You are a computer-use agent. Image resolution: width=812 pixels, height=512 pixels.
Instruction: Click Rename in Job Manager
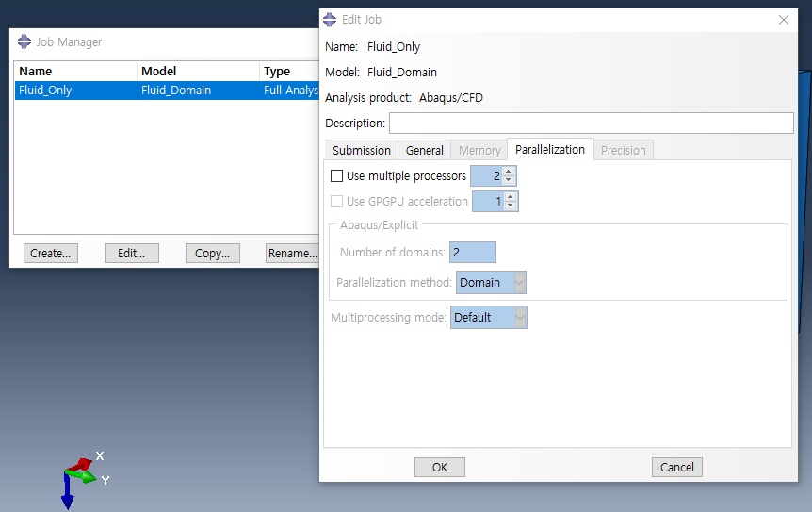tap(293, 253)
